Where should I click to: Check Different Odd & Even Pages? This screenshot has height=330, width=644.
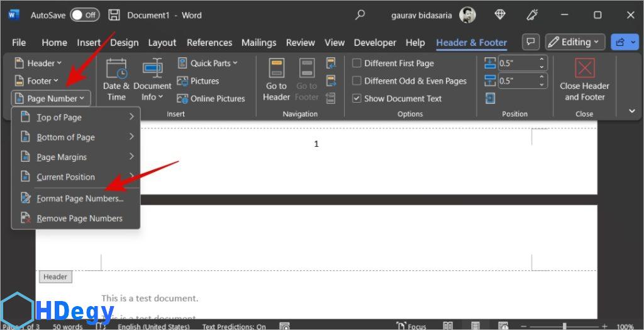(x=357, y=81)
